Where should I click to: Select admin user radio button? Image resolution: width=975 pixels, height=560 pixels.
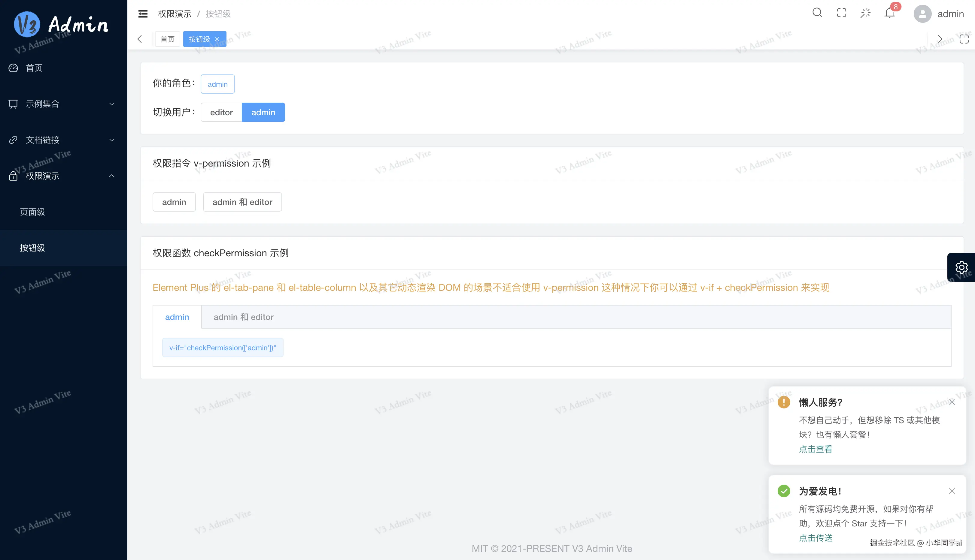click(263, 112)
